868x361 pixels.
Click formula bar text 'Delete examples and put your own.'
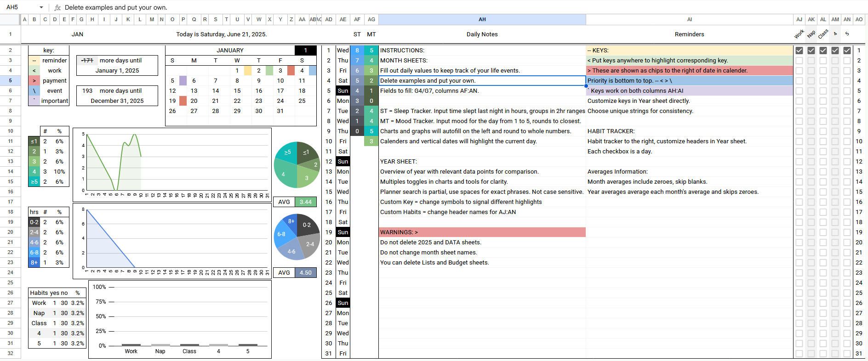pos(116,7)
